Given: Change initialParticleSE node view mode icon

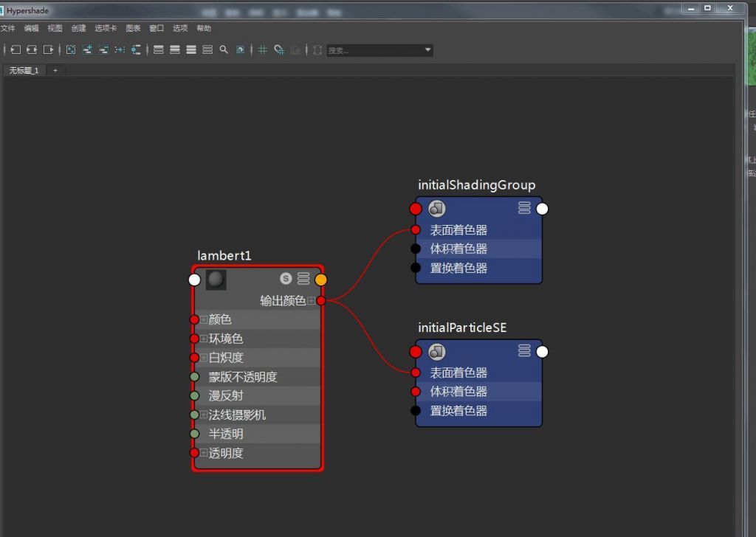Looking at the screenshot, I should [524, 350].
